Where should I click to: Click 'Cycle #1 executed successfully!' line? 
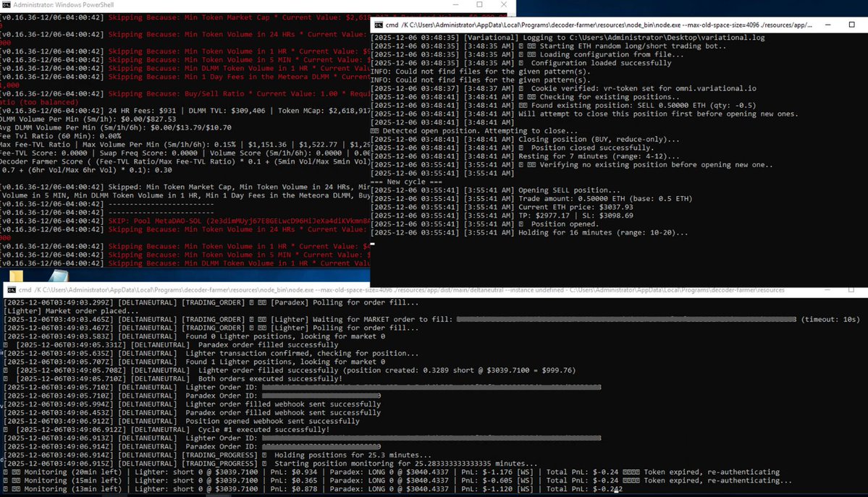point(167,430)
